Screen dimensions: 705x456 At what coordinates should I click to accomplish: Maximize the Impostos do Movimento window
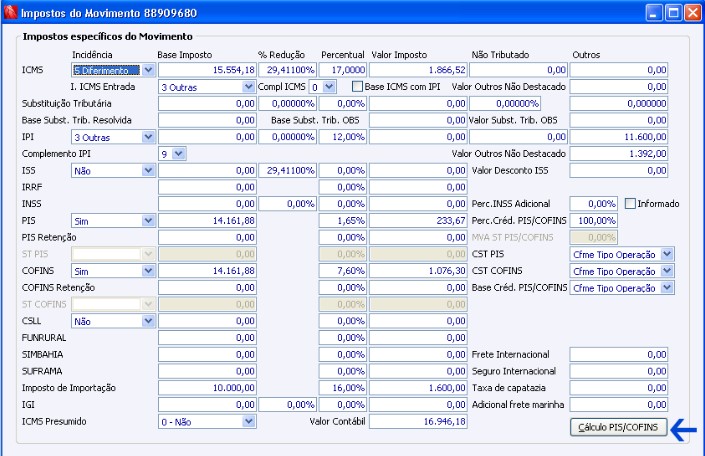coord(674,13)
